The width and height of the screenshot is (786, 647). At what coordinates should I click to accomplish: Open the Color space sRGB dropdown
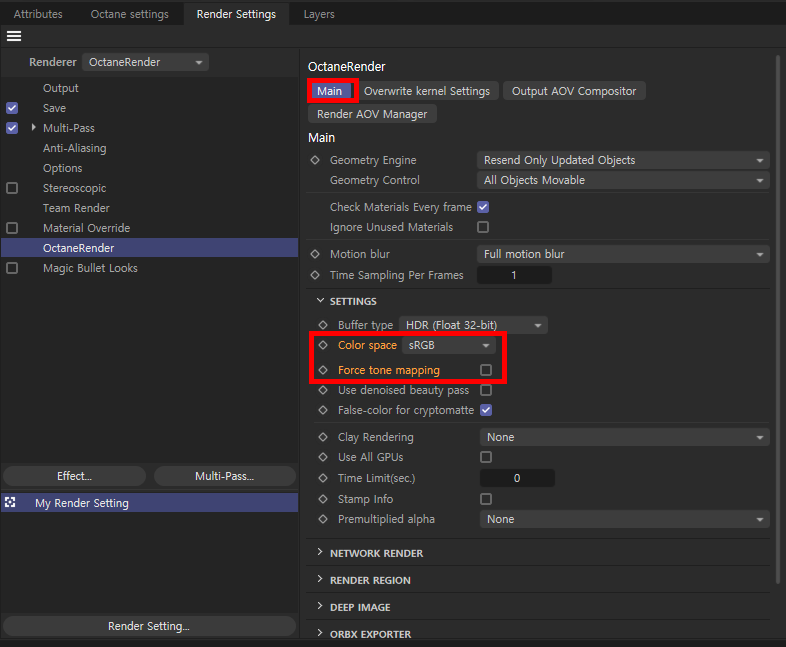coord(449,345)
